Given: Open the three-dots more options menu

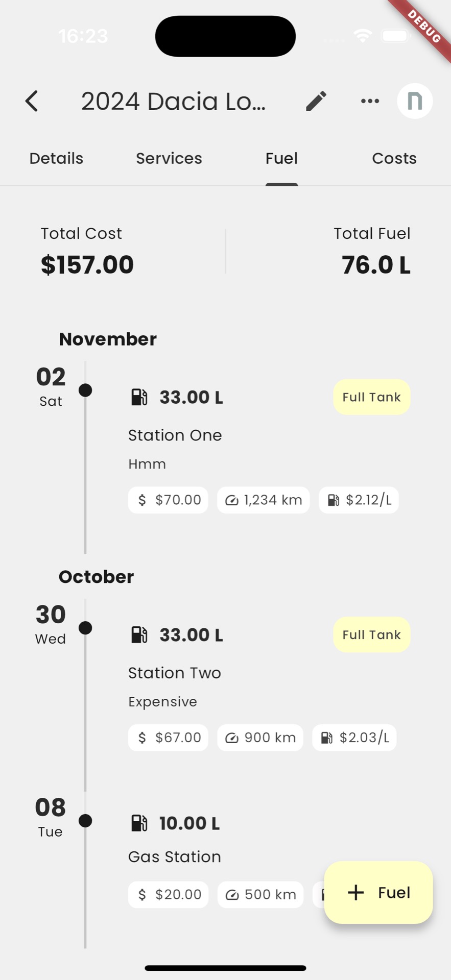Looking at the screenshot, I should coord(370,101).
